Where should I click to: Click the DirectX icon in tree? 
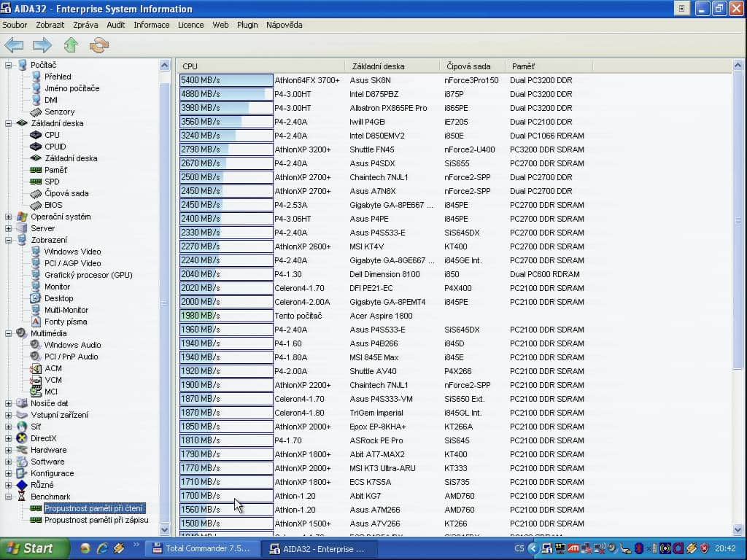(x=22, y=438)
